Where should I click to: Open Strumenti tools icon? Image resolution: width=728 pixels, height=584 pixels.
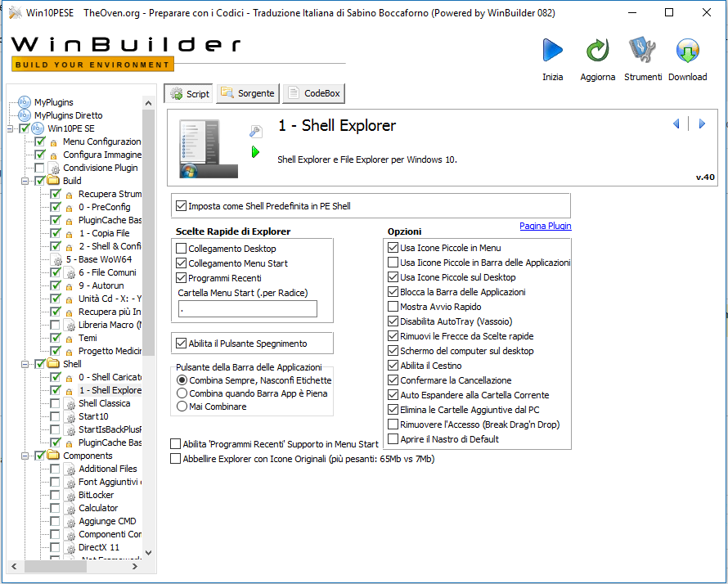coord(643,50)
